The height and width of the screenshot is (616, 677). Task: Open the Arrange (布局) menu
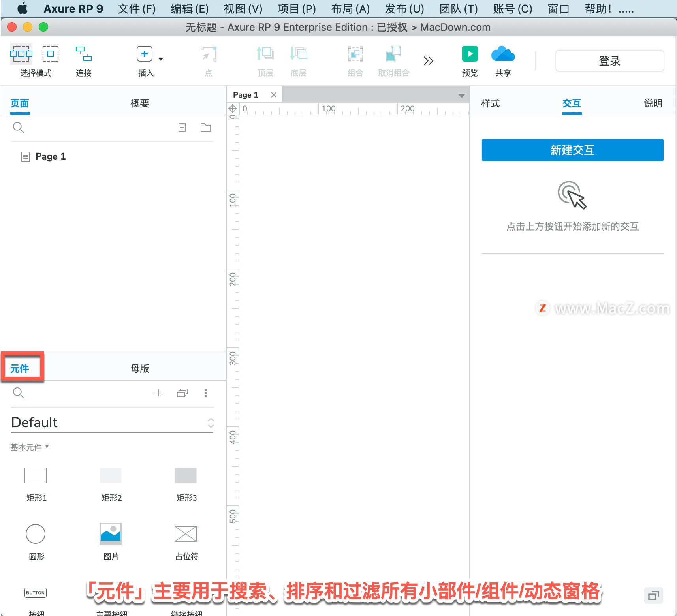pos(350,9)
